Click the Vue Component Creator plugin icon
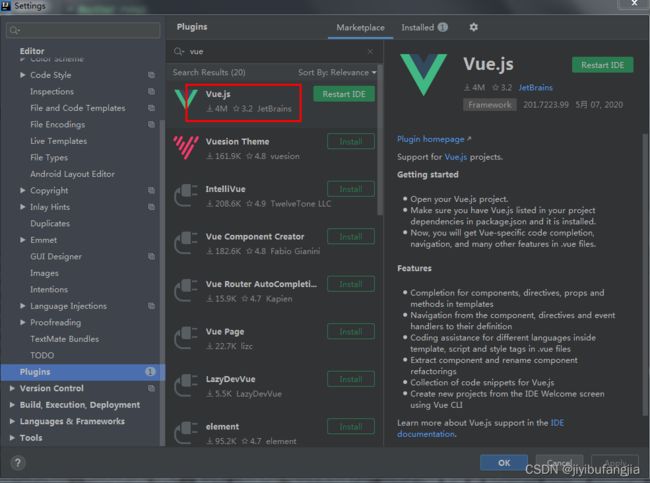This screenshot has width=650, height=483. (186, 243)
